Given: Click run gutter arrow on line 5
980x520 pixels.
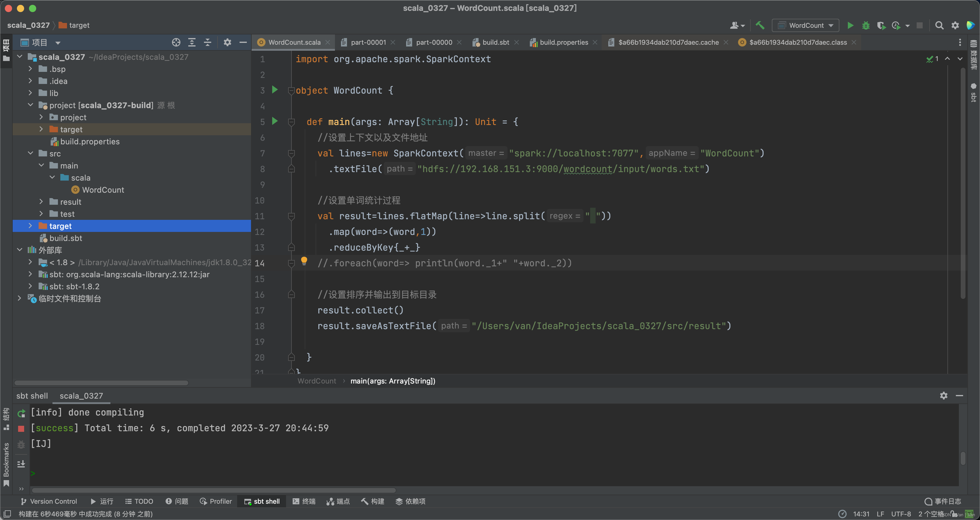Looking at the screenshot, I should pyautogui.click(x=275, y=121).
